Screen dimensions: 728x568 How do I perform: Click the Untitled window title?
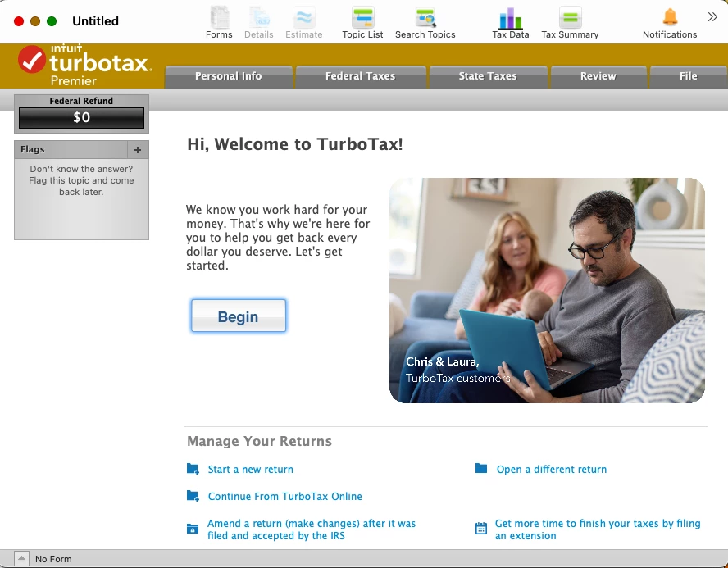click(x=96, y=21)
